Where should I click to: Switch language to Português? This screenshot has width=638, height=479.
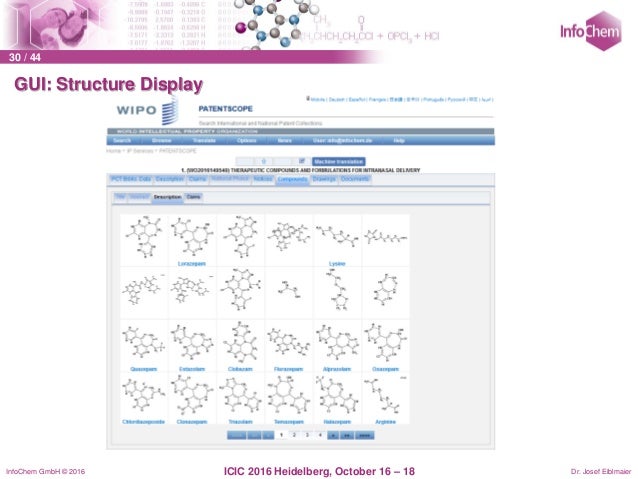(433, 99)
